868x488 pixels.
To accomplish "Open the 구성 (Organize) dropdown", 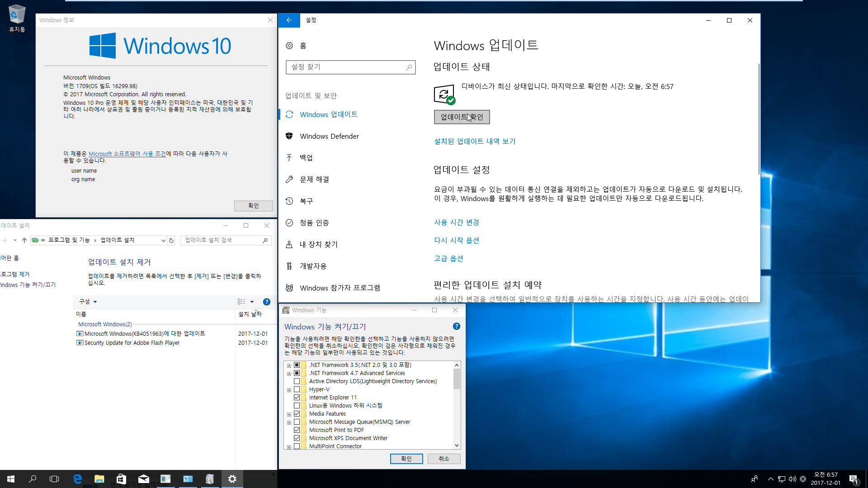I will click(x=88, y=302).
